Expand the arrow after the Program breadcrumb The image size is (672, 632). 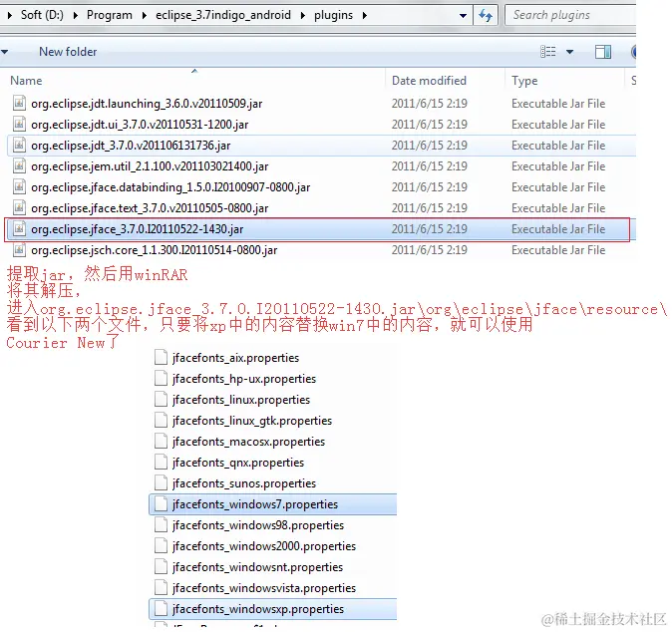[x=145, y=15]
